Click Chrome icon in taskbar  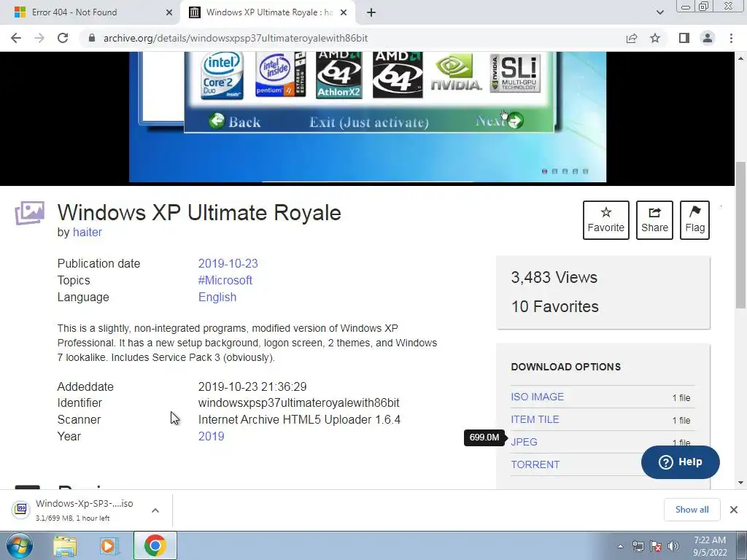[x=155, y=545]
